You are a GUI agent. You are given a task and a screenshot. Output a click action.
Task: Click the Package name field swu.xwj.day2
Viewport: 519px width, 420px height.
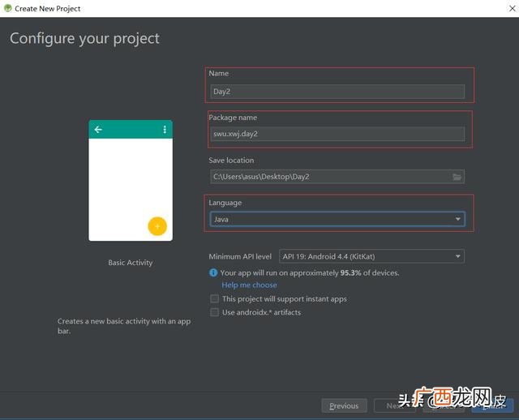[337, 134]
